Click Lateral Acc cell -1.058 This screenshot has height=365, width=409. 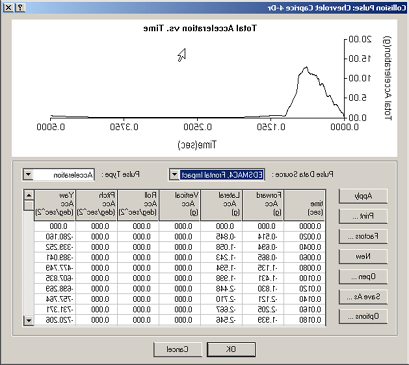point(221,247)
